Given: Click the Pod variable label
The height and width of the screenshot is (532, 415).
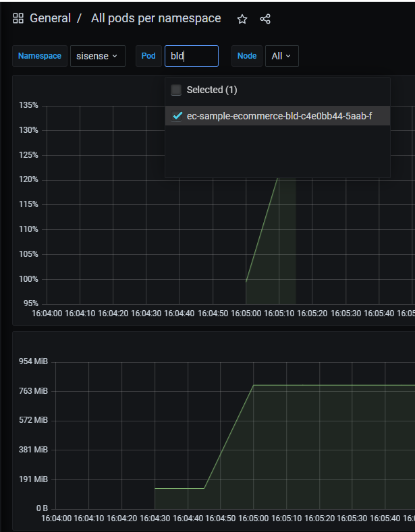Looking at the screenshot, I should (x=148, y=56).
